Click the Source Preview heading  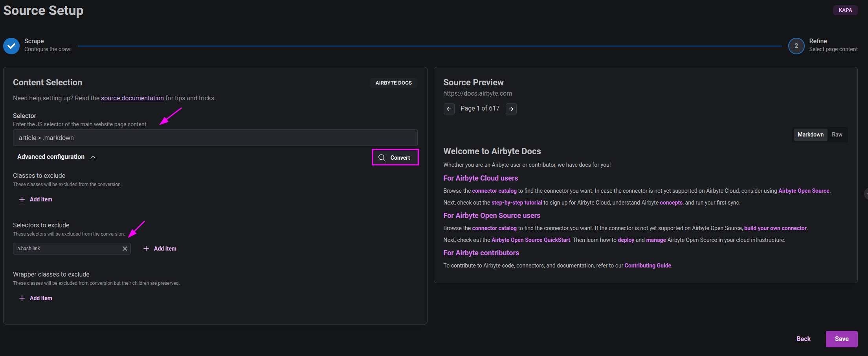click(x=473, y=83)
